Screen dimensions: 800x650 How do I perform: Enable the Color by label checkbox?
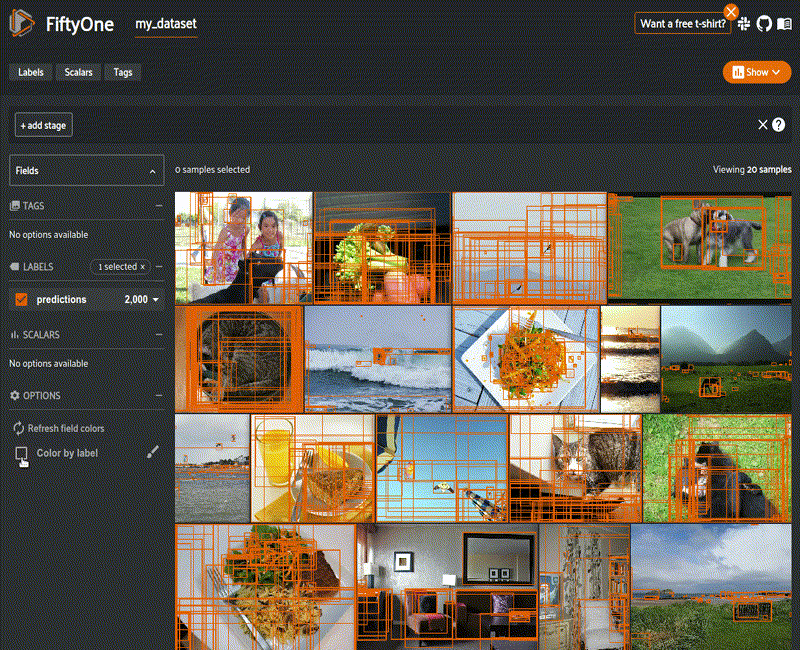pos(21,453)
